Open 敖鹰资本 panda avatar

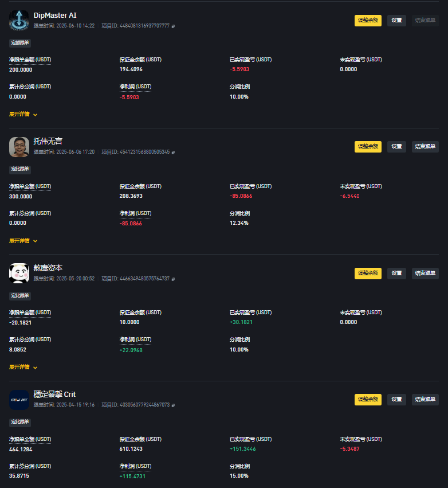[19, 274]
